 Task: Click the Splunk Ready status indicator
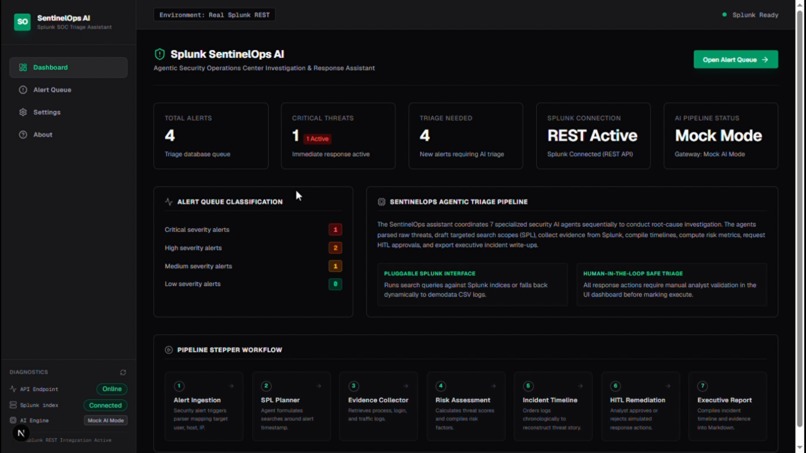click(750, 15)
